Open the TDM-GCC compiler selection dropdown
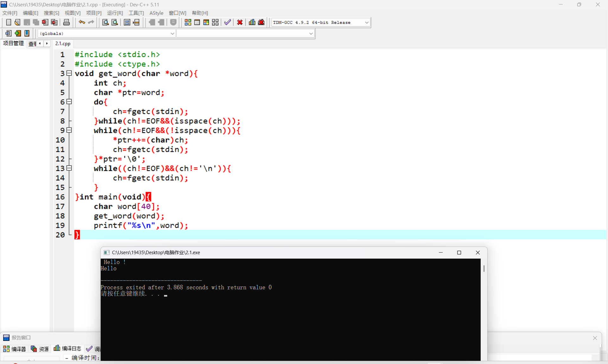The image size is (608, 364). (x=367, y=22)
